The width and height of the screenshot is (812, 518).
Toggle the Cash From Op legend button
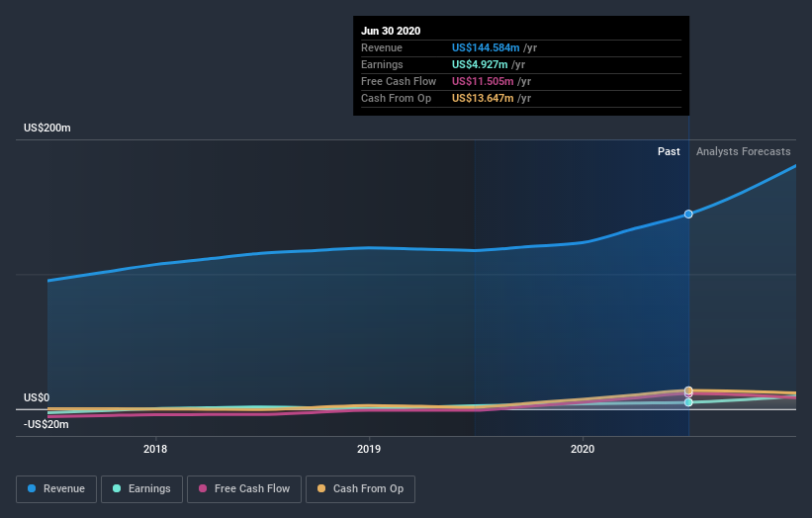tap(360, 489)
